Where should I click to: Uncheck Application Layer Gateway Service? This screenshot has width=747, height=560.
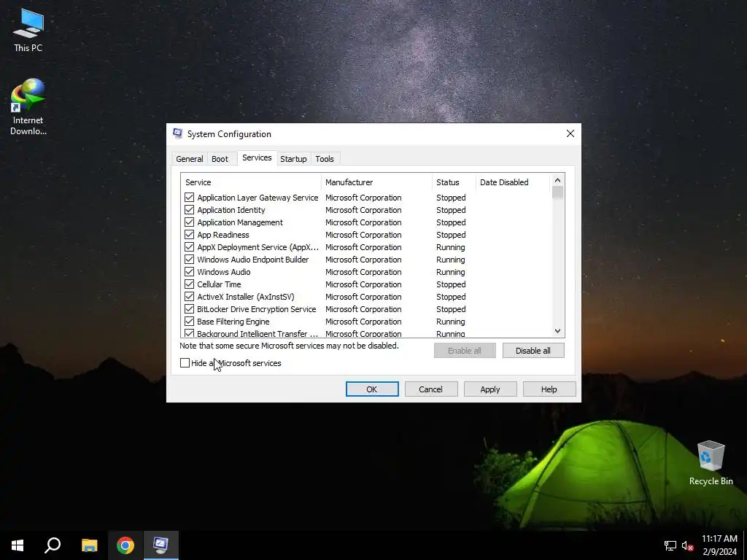click(189, 197)
